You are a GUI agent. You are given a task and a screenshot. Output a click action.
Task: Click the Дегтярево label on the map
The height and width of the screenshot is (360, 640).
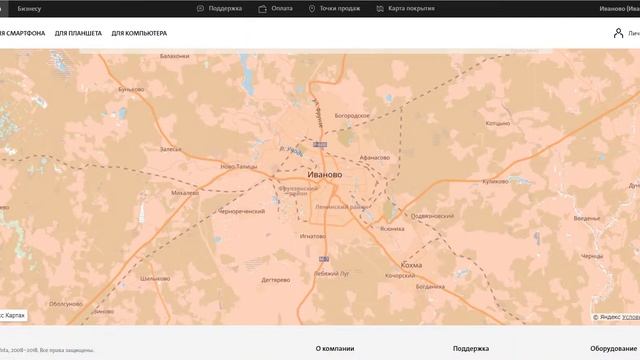[x=276, y=280]
